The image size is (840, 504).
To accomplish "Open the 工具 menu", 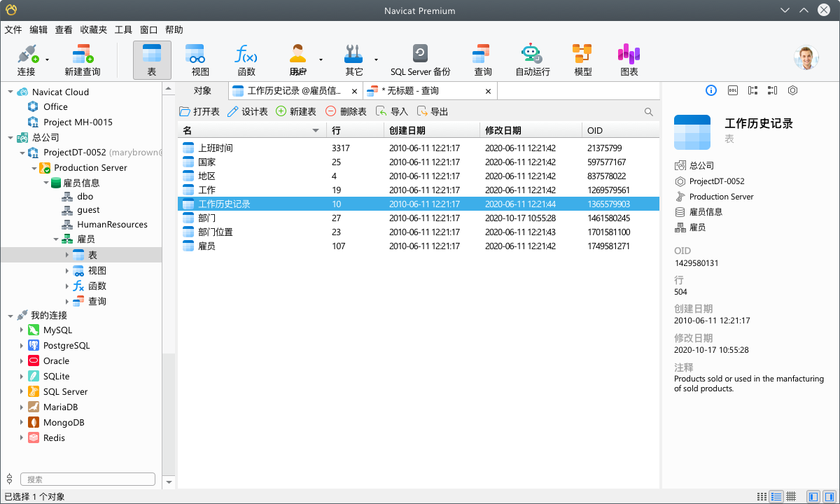I will 123,30.
